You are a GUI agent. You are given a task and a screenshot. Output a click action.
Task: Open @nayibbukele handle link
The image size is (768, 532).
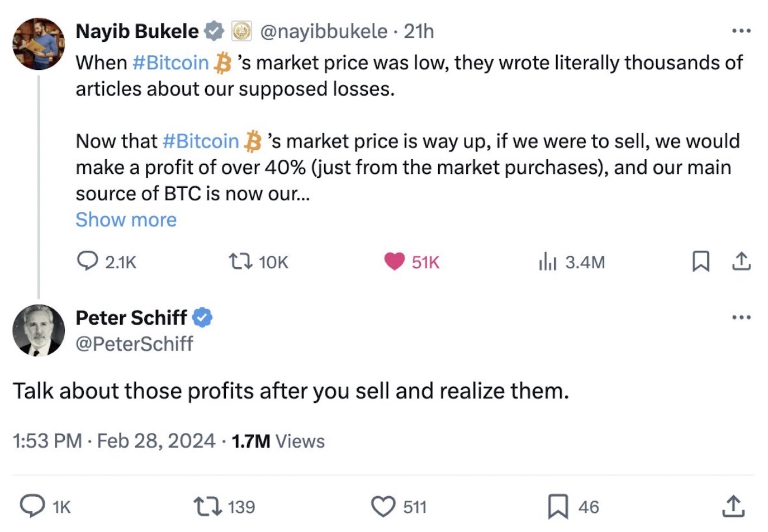324,31
